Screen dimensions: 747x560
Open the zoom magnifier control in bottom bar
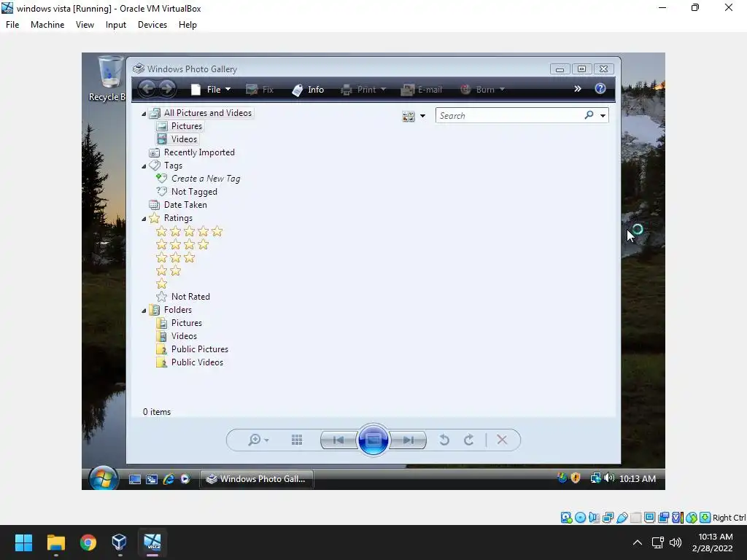point(258,440)
